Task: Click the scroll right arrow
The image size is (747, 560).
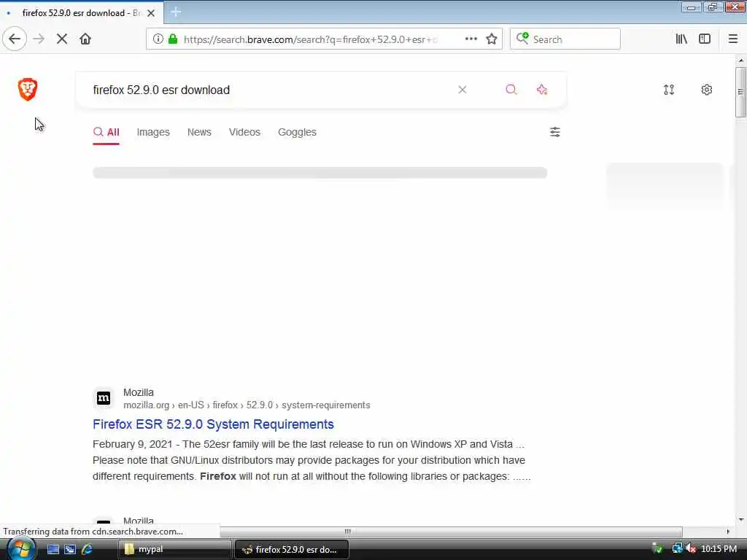Action: click(728, 532)
